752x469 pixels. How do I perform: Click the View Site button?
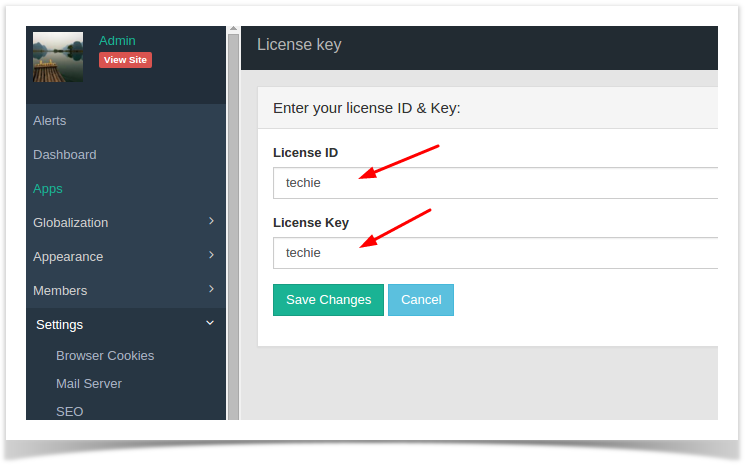(125, 60)
